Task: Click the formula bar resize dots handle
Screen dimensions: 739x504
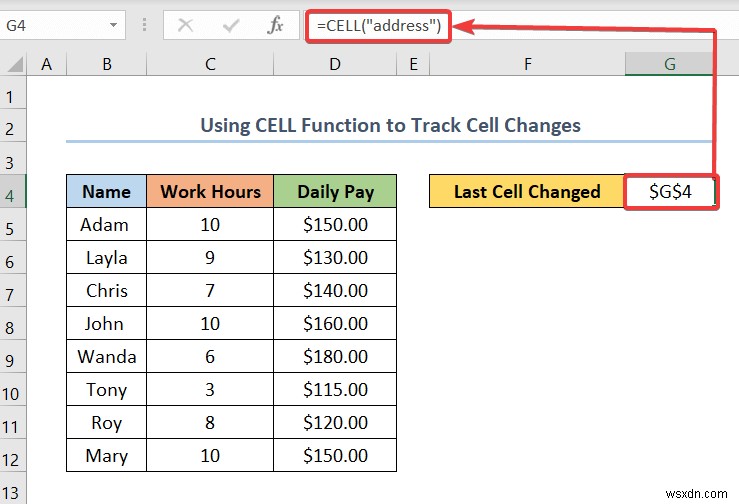Action: [144, 25]
